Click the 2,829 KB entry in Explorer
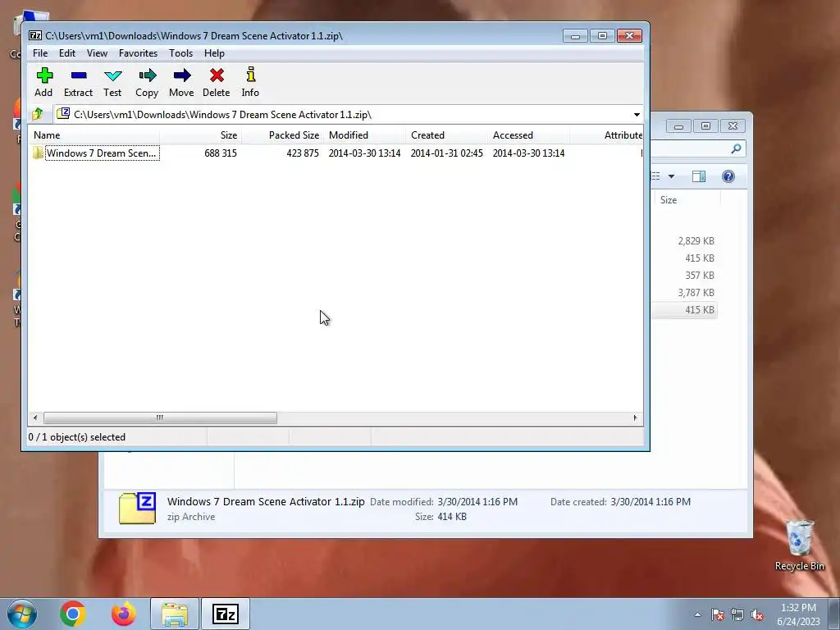Screen dimensions: 840x630 click(696, 240)
